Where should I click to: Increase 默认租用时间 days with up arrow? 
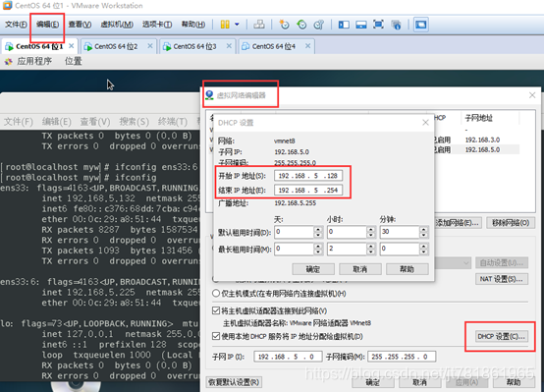(318, 229)
